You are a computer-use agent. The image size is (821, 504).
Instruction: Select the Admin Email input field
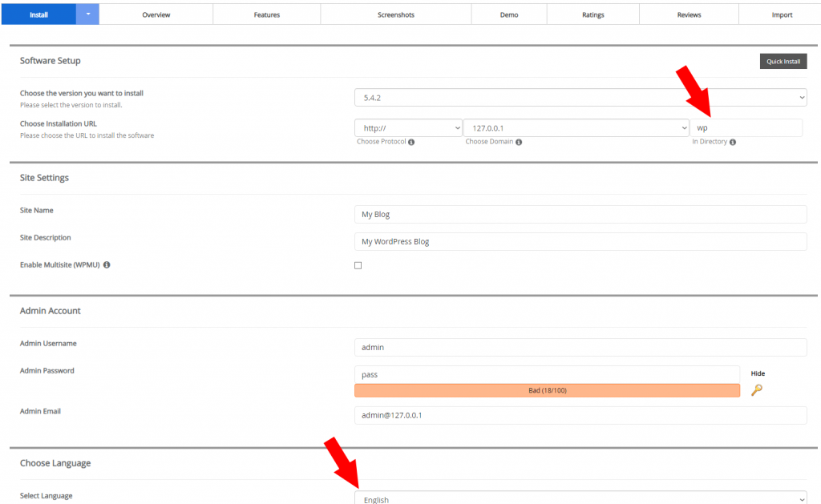581,415
